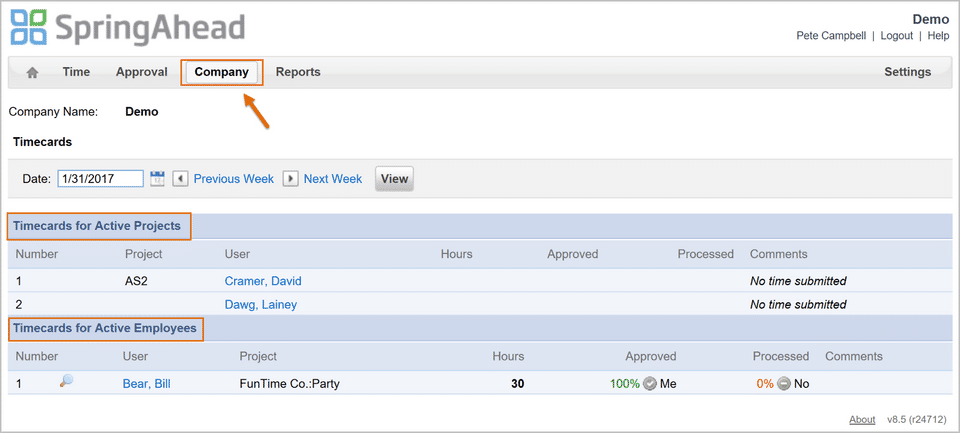This screenshot has width=960, height=433.
Task: Click the gray processed status icon
Action: (784, 383)
